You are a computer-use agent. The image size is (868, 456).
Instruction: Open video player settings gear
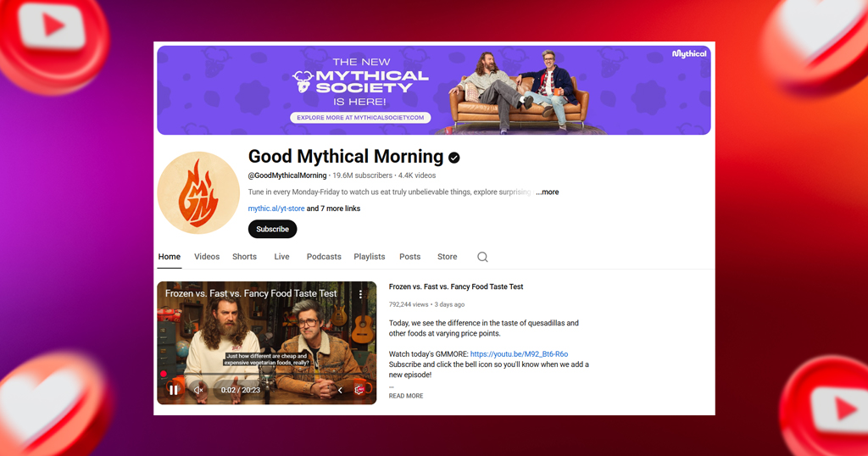[x=359, y=390]
